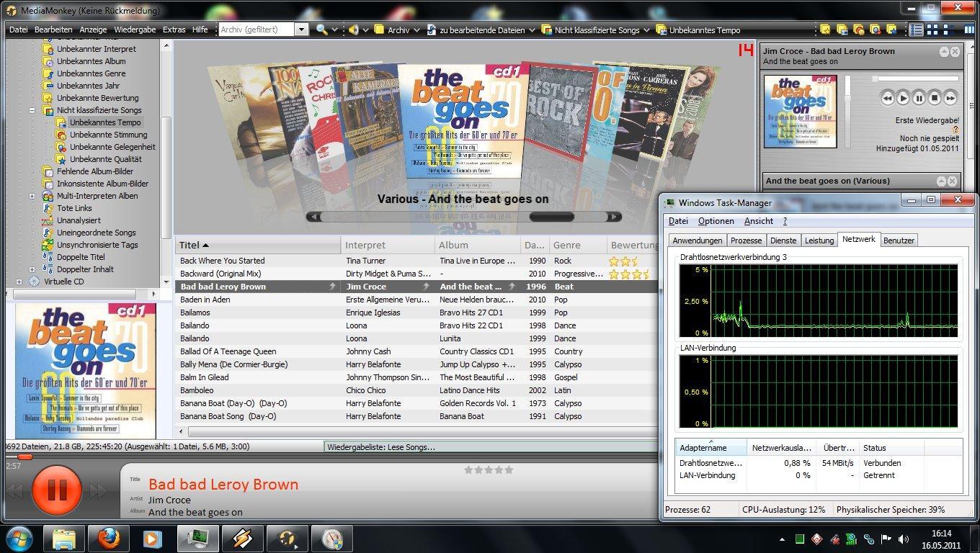Expand Multi-Interpreten Alben tree node
The height and width of the screenshot is (553, 980).
click(32, 196)
